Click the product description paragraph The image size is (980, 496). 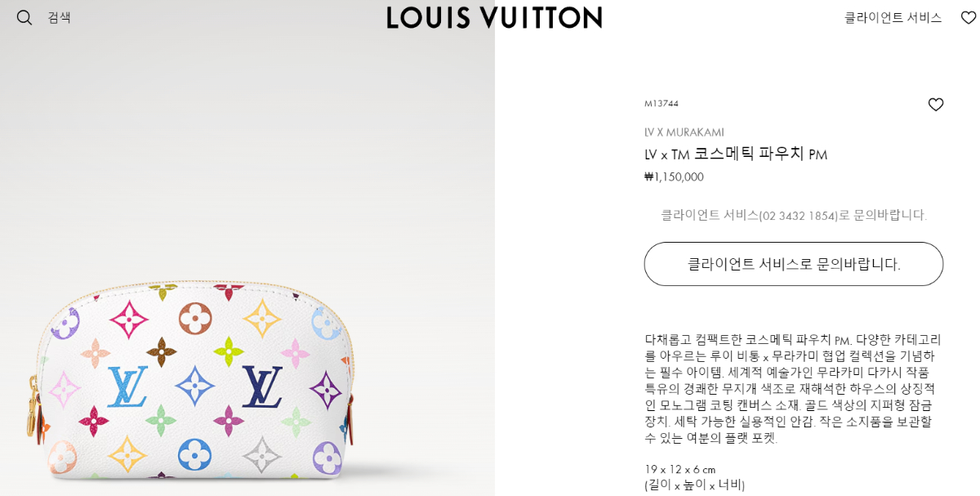click(x=793, y=388)
